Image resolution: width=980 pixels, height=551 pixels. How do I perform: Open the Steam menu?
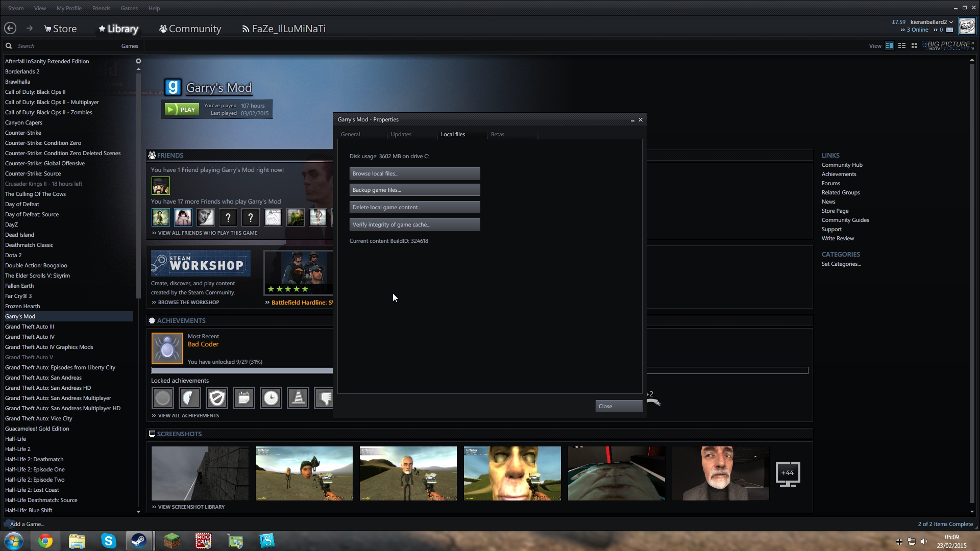click(x=16, y=8)
